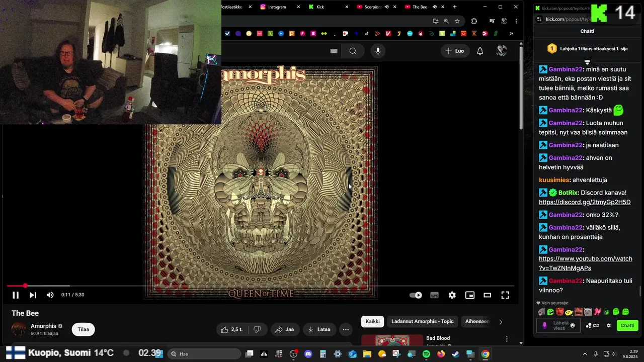This screenshot has width=644, height=362.
Task: Enable theater mode for the video
Action: [487, 295]
